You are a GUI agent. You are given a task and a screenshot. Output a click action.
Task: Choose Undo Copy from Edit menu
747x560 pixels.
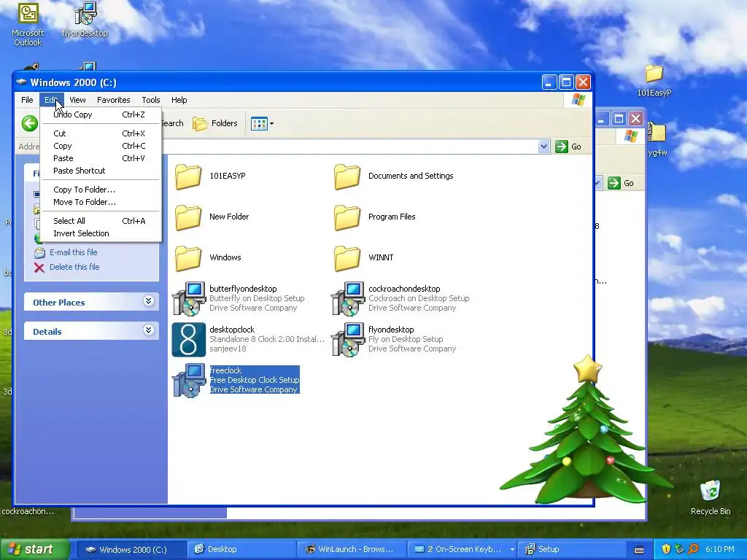tap(101, 114)
